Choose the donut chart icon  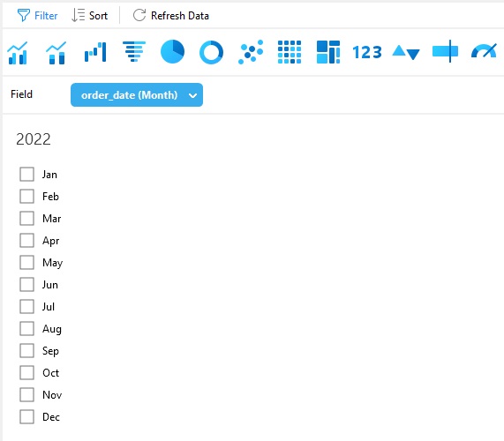coord(211,52)
